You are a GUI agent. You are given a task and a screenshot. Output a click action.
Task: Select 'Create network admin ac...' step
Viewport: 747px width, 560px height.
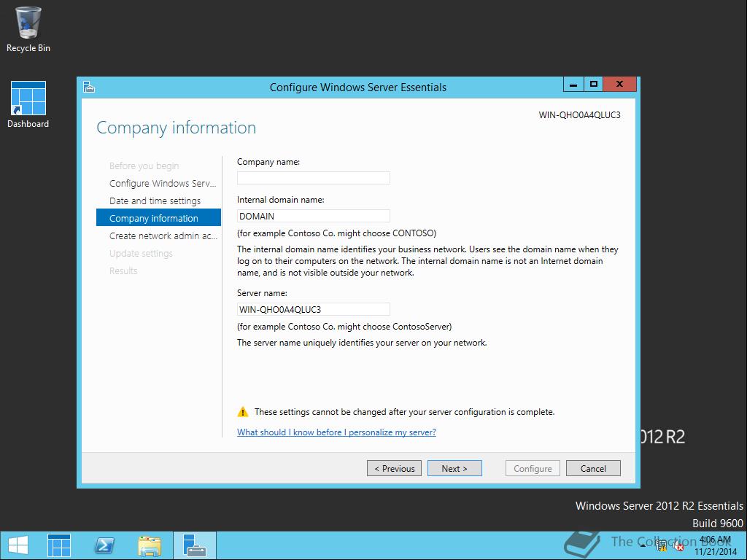163,236
